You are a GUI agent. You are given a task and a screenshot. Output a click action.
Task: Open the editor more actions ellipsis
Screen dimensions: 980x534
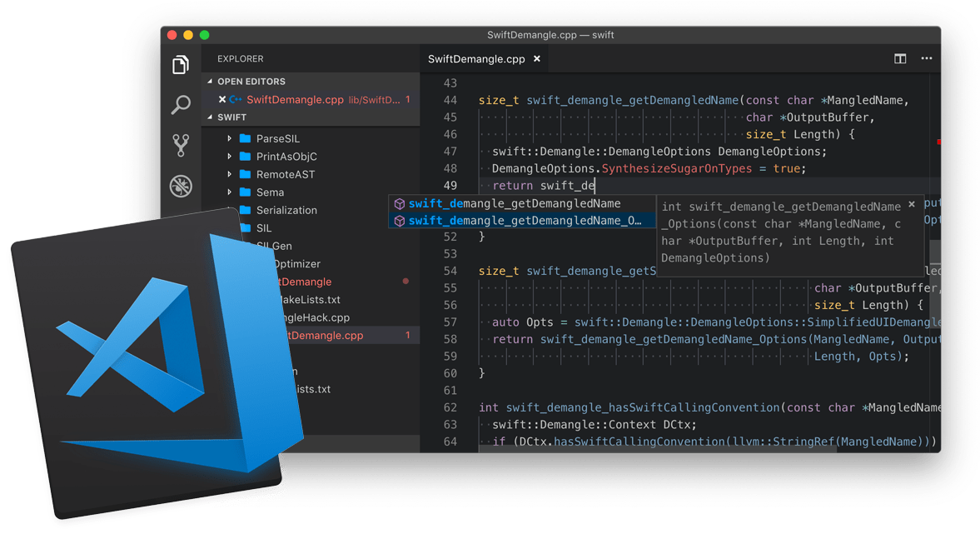click(x=926, y=58)
